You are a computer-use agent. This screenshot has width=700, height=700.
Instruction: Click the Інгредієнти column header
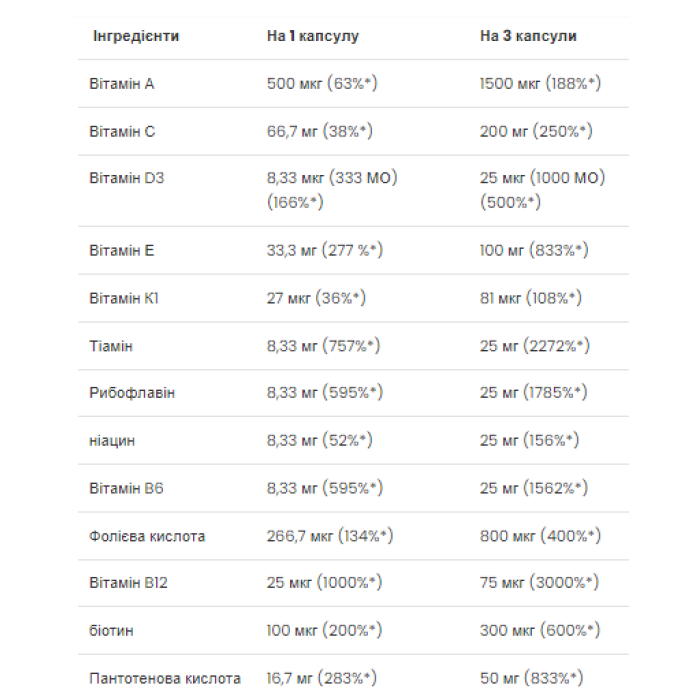[x=136, y=36]
